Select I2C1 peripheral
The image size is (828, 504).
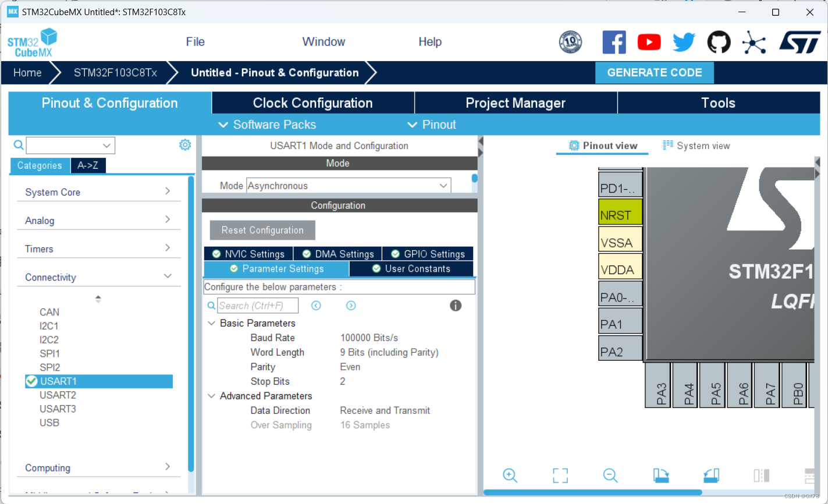(49, 326)
